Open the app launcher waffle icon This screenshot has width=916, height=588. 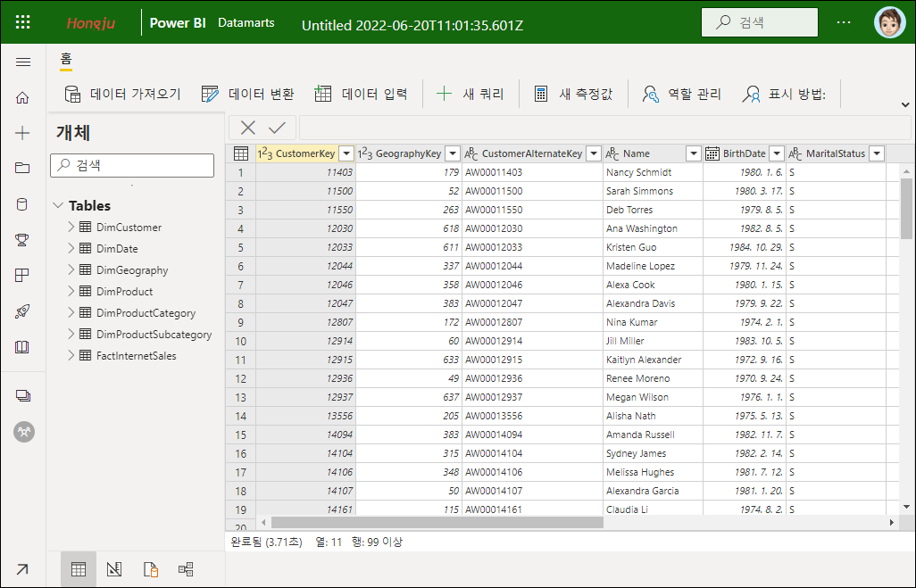pyautogui.click(x=23, y=22)
